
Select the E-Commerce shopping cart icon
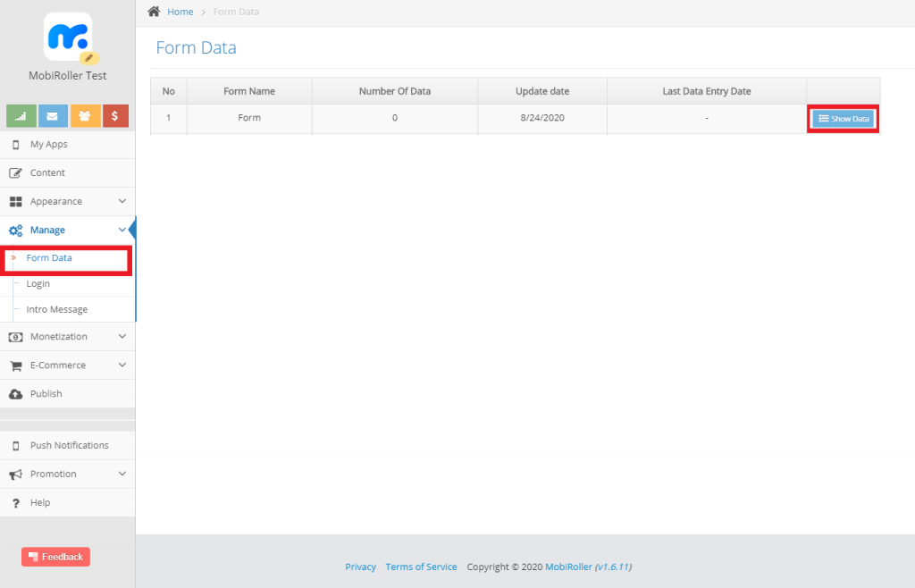pos(15,365)
